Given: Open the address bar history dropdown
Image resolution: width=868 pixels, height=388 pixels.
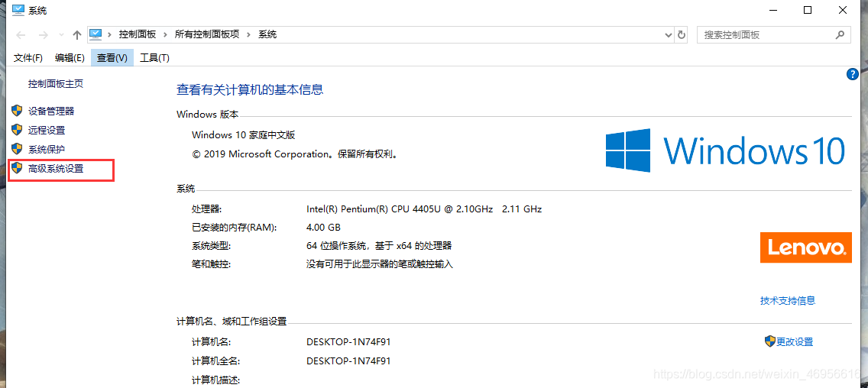Looking at the screenshot, I should (668, 34).
